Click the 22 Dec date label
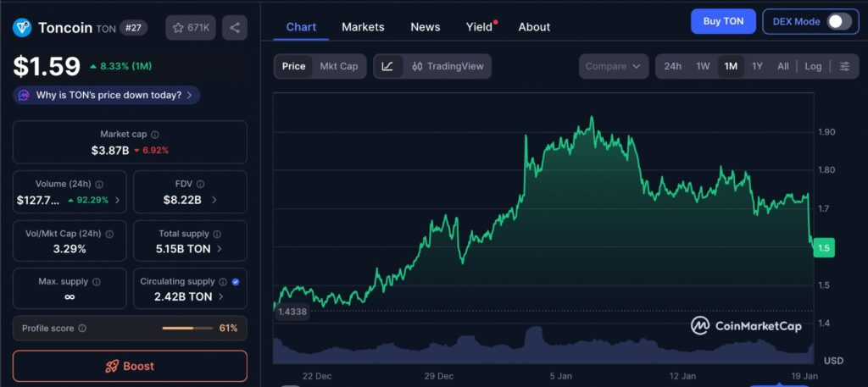 [317, 377]
